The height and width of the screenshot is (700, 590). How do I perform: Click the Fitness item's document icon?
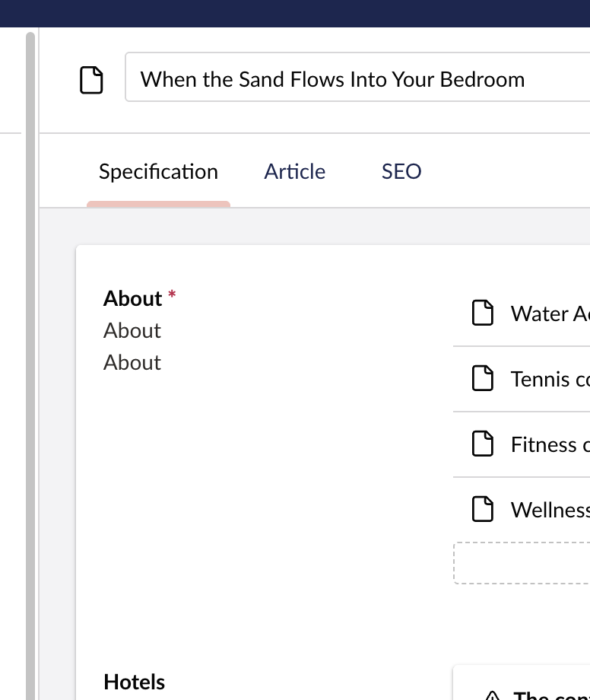(x=483, y=444)
